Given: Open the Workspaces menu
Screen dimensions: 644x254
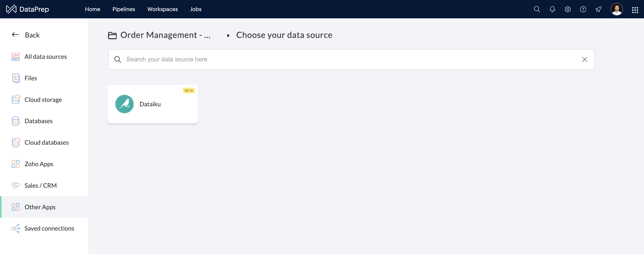Looking at the screenshot, I should point(162,9).
